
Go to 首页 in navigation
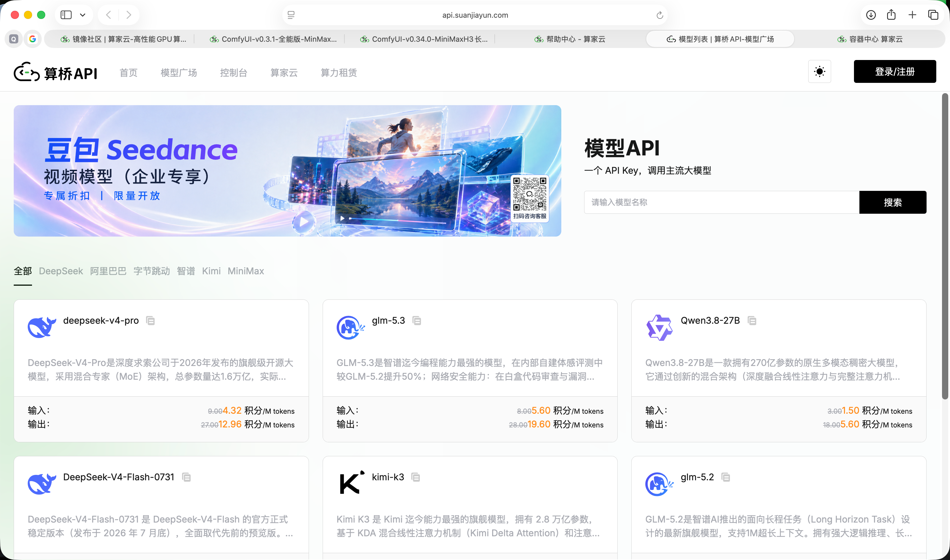tap(128, 73)
